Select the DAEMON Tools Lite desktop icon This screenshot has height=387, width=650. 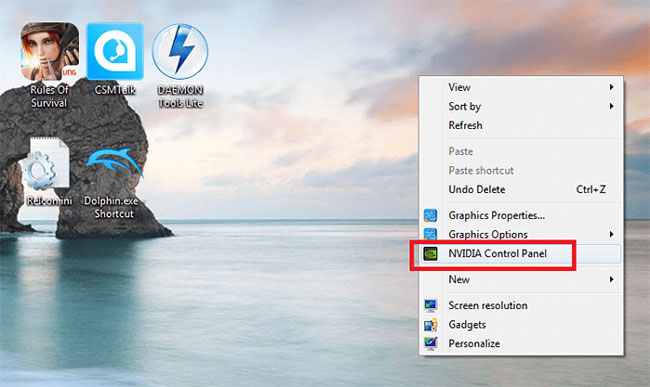tap(180, 52)
